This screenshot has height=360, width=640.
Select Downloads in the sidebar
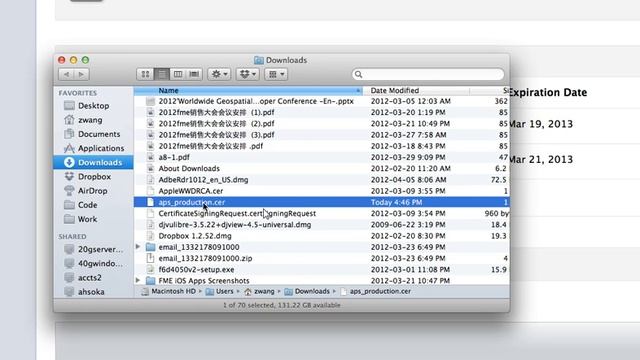coord(93,162)
